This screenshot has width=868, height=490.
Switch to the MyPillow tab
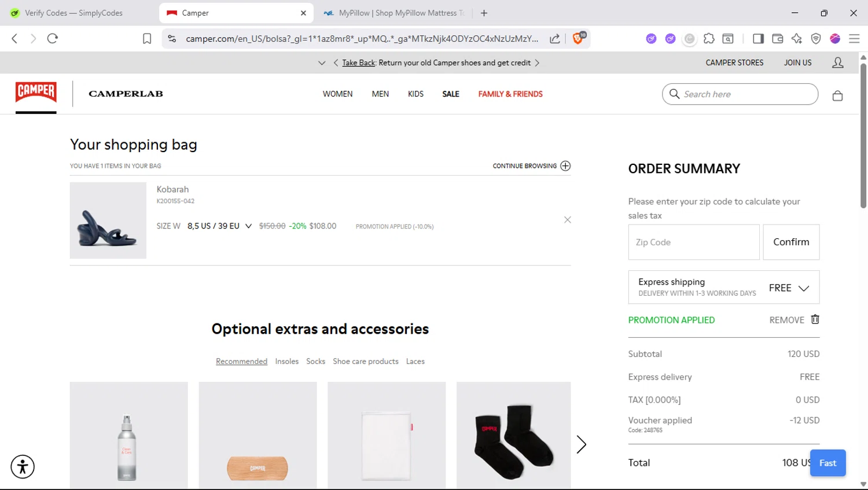point(395,13)
